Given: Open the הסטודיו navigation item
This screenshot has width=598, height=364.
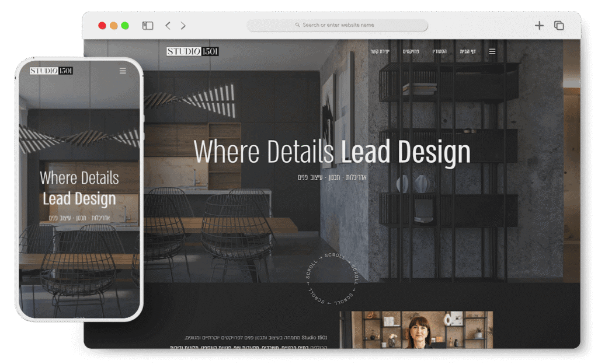Looking at the screenshot, I should 440,51.
